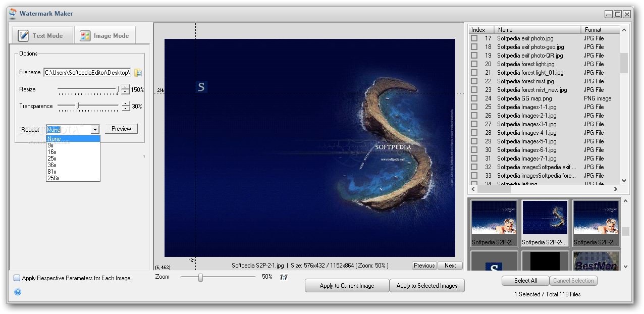Select the Softpedia Images-3-1.jpg row
644x314 pixels.
544,124
